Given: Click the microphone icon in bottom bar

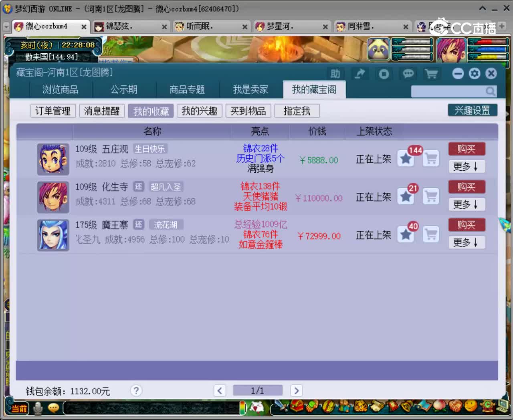Looking at the screenshot, I should click(x=38, y=408).
